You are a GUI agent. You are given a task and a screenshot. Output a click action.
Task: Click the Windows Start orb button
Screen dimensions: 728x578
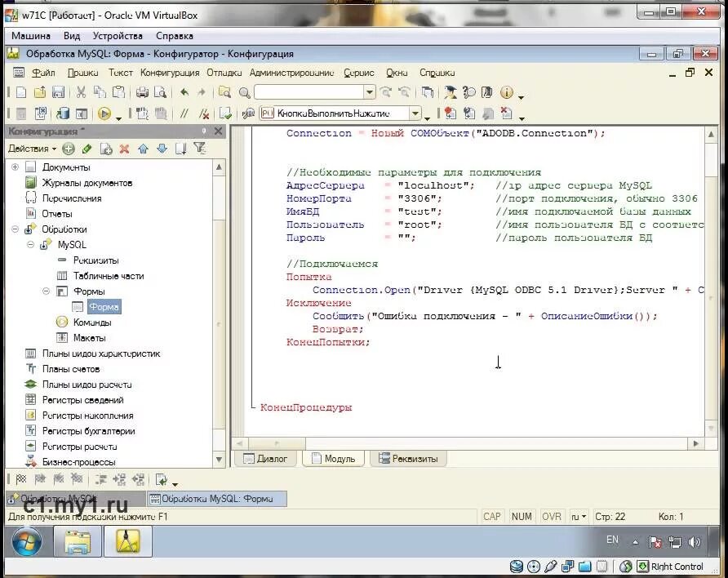pos(26,541)
